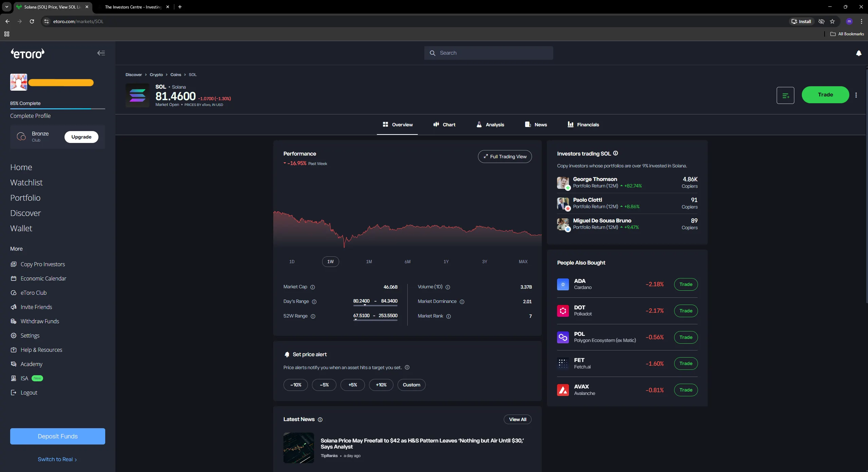
Task: Click the Market Cap info icon
Action: point(313,287)
